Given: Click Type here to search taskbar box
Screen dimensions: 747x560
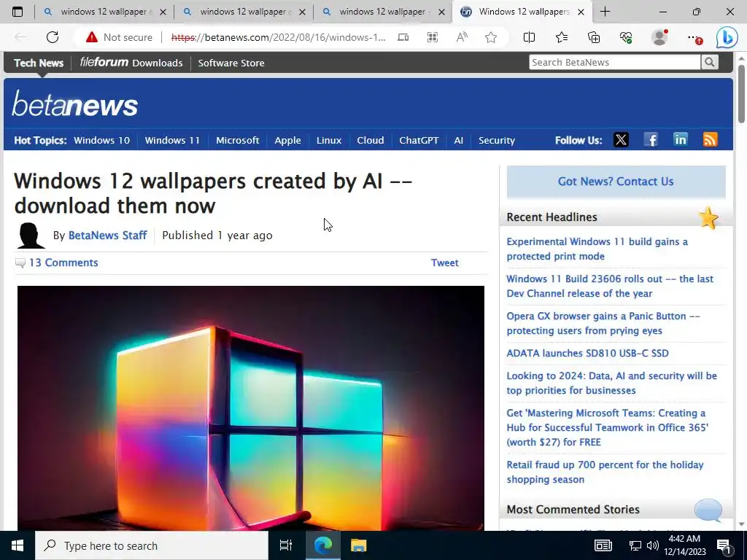Looking at the screenshot, I should (152, 545).
